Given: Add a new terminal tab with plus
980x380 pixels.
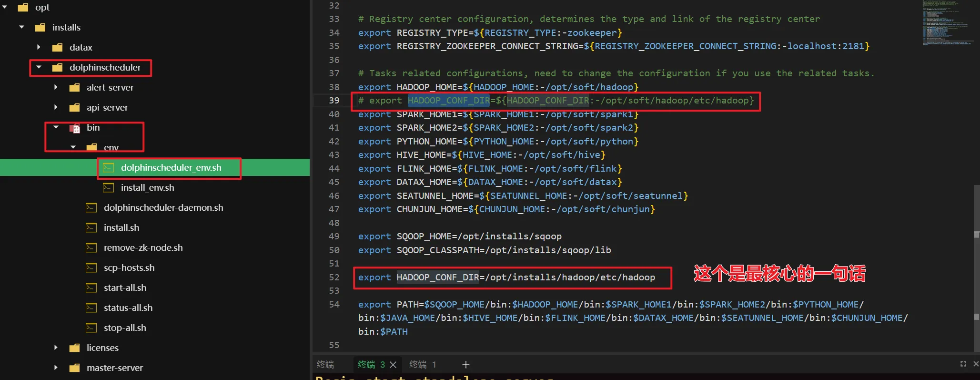Looking at the screenshot, I should pyautogui.click(x=466, y=365).
